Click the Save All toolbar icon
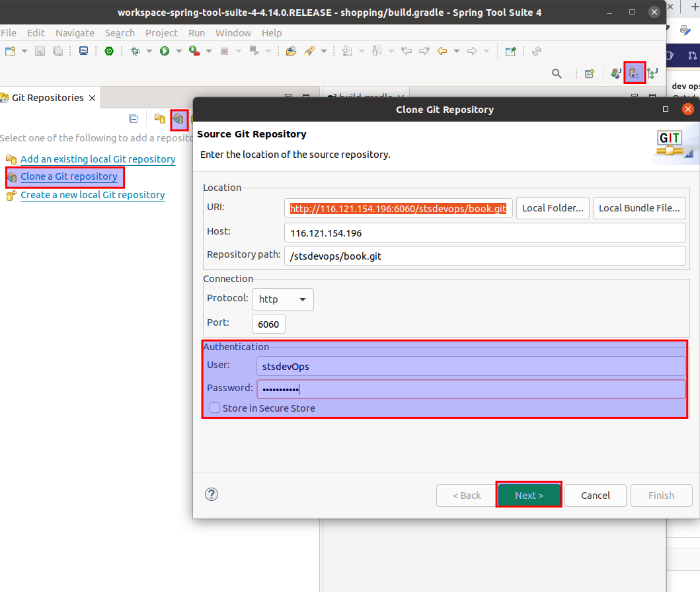The height and width of the screenshot is (592, 700). pos(58,52)
